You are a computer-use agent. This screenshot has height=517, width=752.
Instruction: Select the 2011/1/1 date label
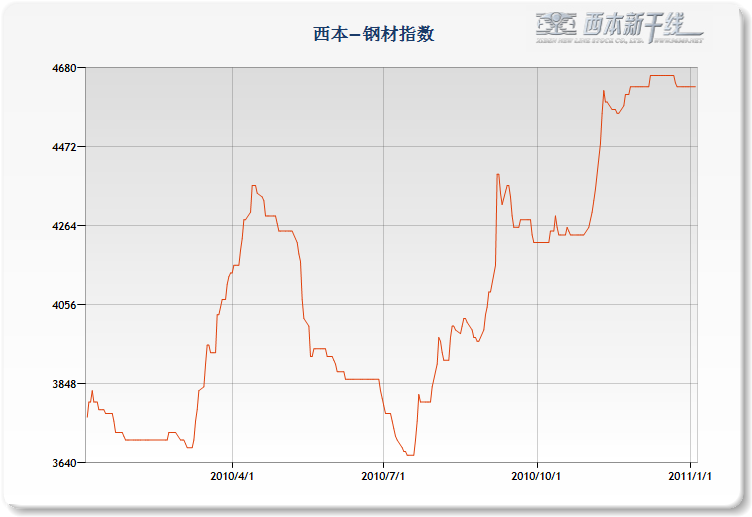click(690, 477)
